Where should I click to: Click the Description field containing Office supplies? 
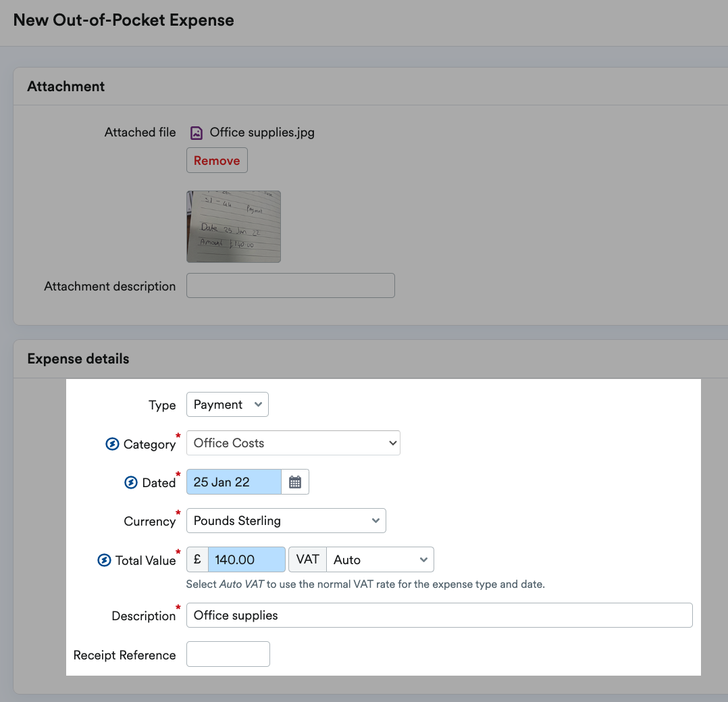coord(439,615)
